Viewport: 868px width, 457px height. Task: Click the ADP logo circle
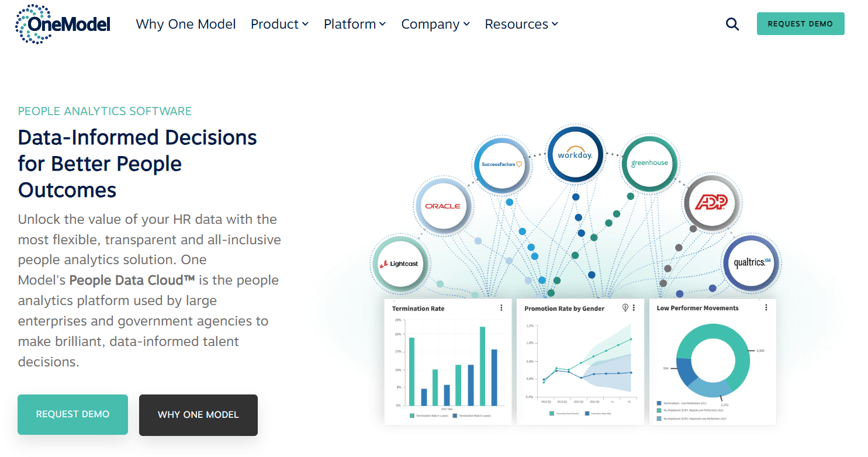click(x=712, y=203)
